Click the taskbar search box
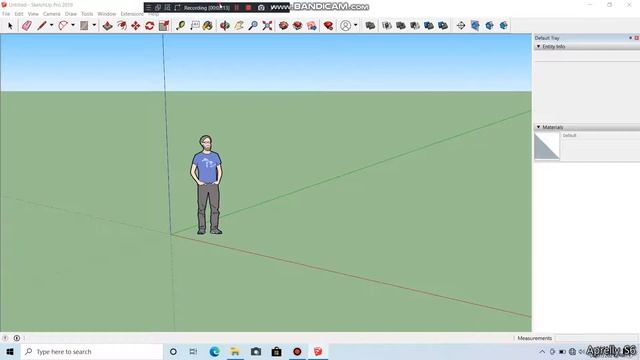The image size is (640, 360). pyautogui.click(x=92, y=351)
